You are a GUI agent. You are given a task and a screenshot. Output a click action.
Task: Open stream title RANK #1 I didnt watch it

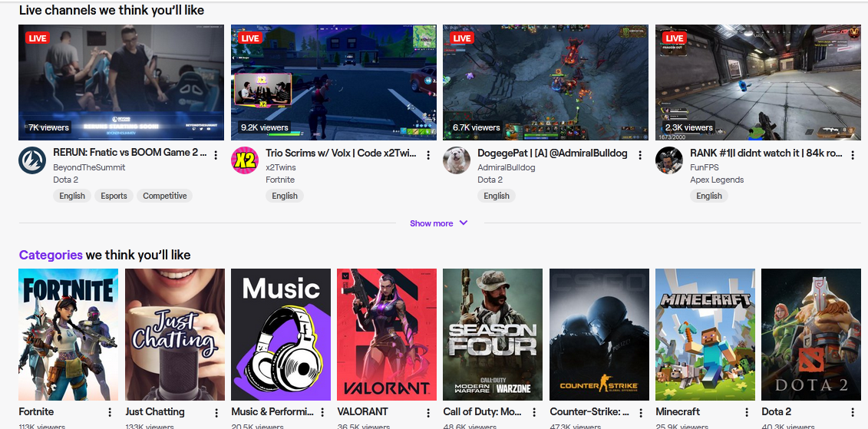click(x=766, y=153)
